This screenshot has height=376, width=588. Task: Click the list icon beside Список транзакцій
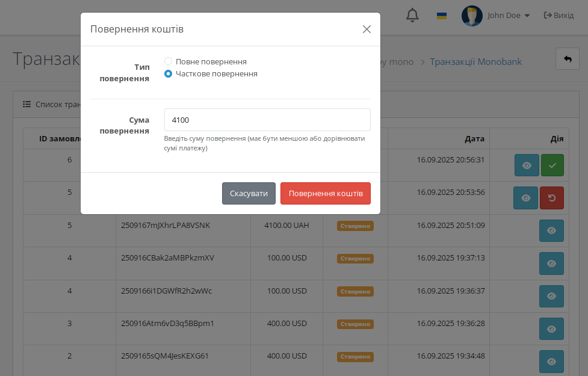(x=26, y=104)
